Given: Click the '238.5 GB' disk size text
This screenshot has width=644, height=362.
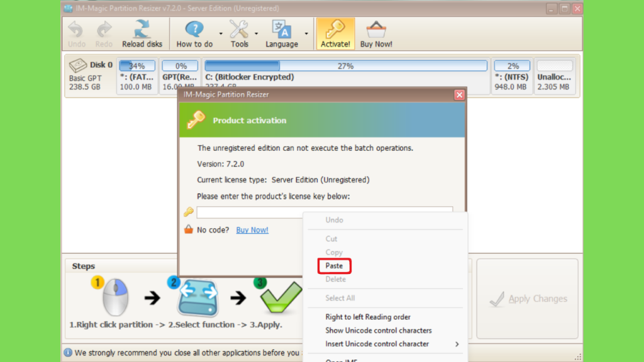Looking at the screenshot, I should point(85,87).
